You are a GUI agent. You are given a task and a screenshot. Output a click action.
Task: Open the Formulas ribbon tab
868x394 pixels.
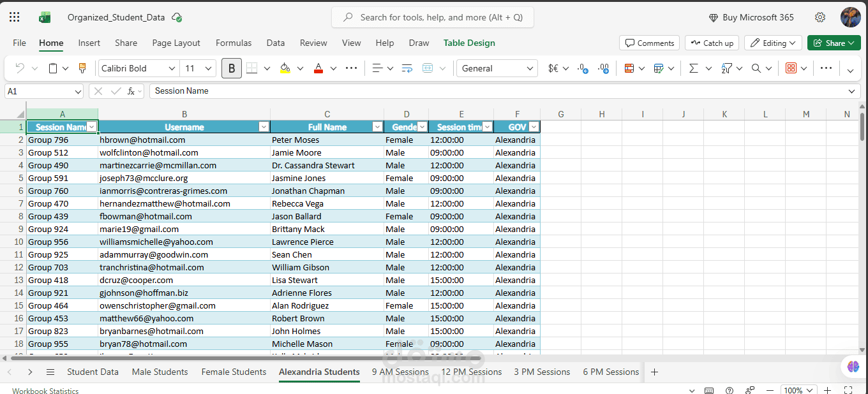tap(234, 43)
